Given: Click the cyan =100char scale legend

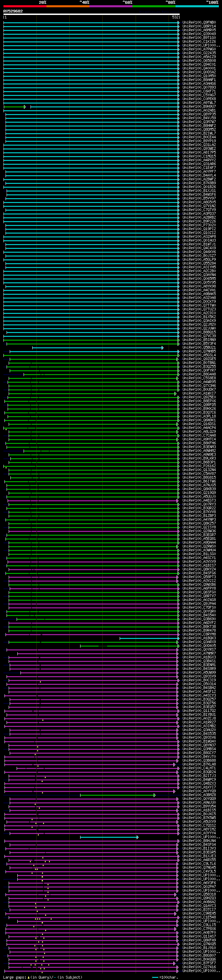Looking at the screenshot, I should (165, 977).
